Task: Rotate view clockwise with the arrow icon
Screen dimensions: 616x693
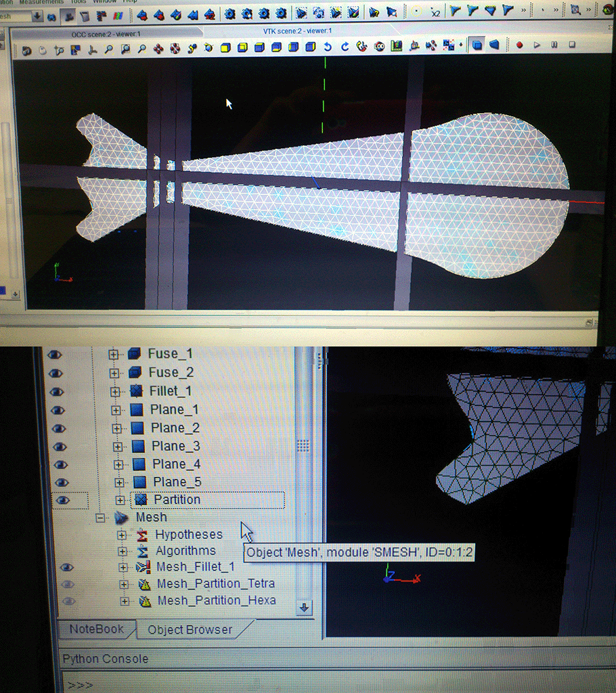Action: (345, 47)
